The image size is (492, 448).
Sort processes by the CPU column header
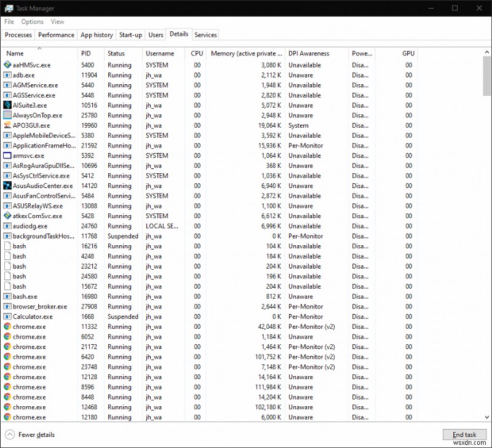point(196,53)
